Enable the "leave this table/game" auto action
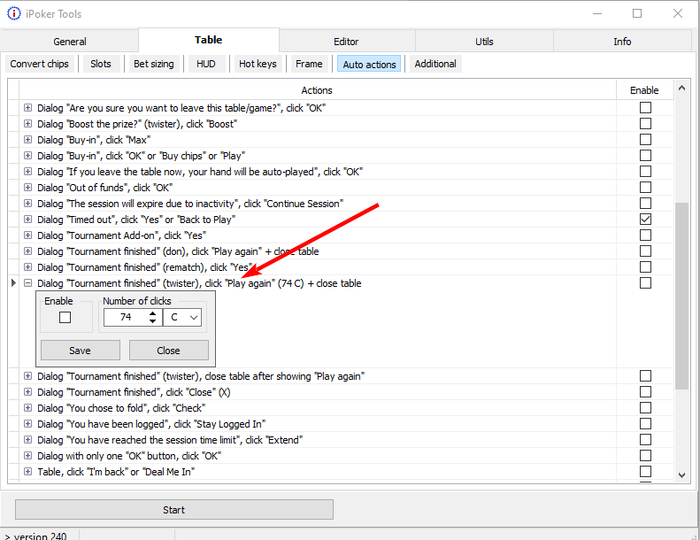700x540 pixels. pyautogui.click(x=645, y=108)
